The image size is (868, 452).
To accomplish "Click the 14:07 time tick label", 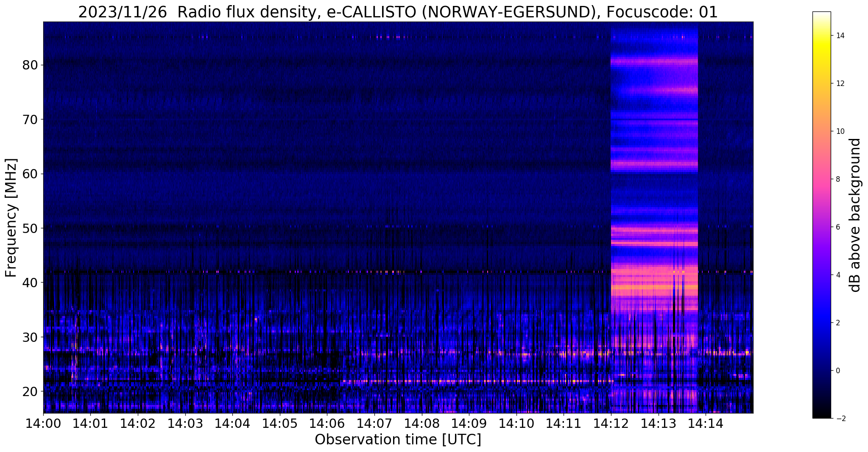I will pos(374,423).
